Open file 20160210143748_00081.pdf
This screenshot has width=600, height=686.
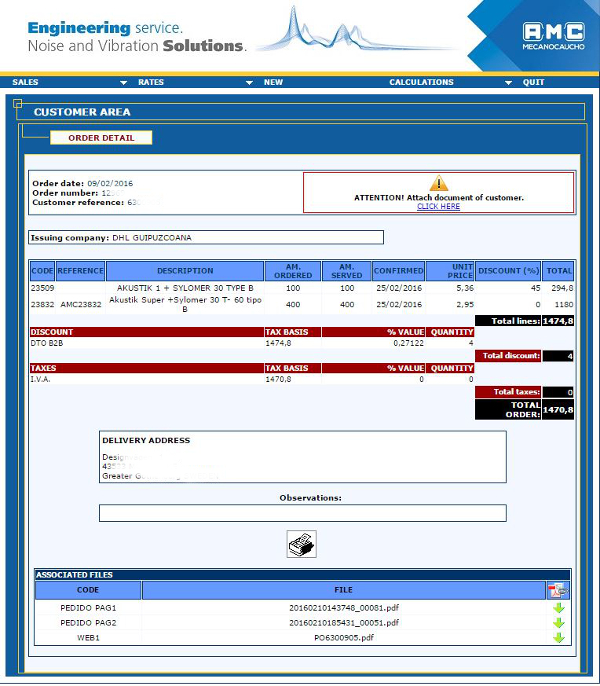[x=344, y=608]
